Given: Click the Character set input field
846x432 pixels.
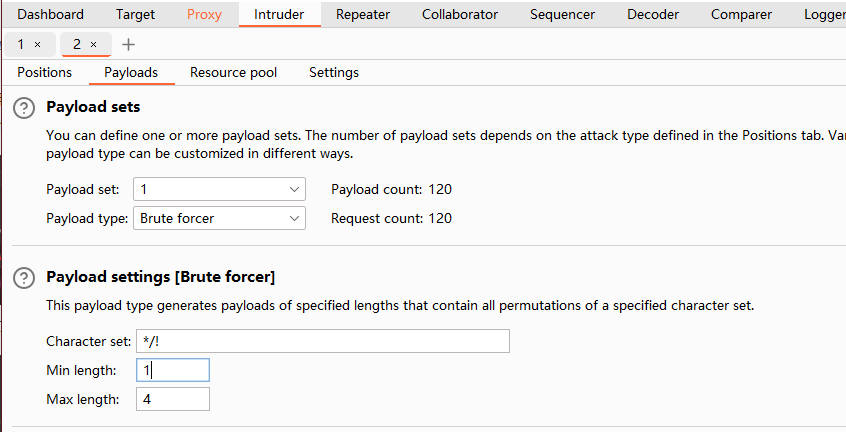Looking at the screenshot, I should (x=321, y=341).
